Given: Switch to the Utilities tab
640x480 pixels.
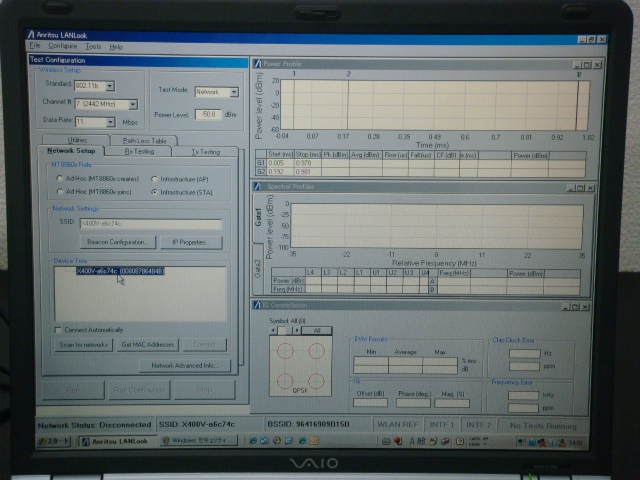Looking at the screenshot, I should (77, 140).
